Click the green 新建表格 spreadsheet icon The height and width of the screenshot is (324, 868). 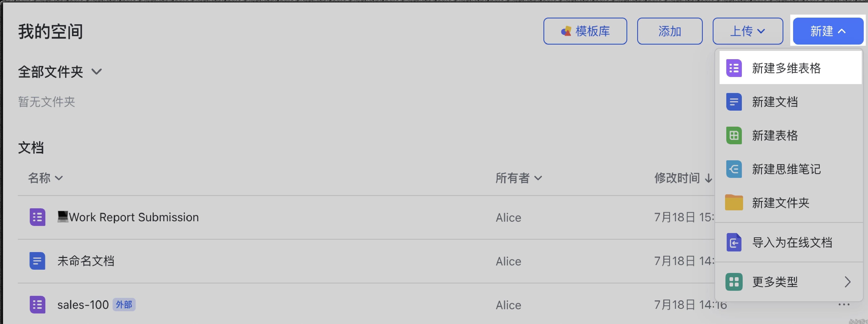[x=734, y=136]
